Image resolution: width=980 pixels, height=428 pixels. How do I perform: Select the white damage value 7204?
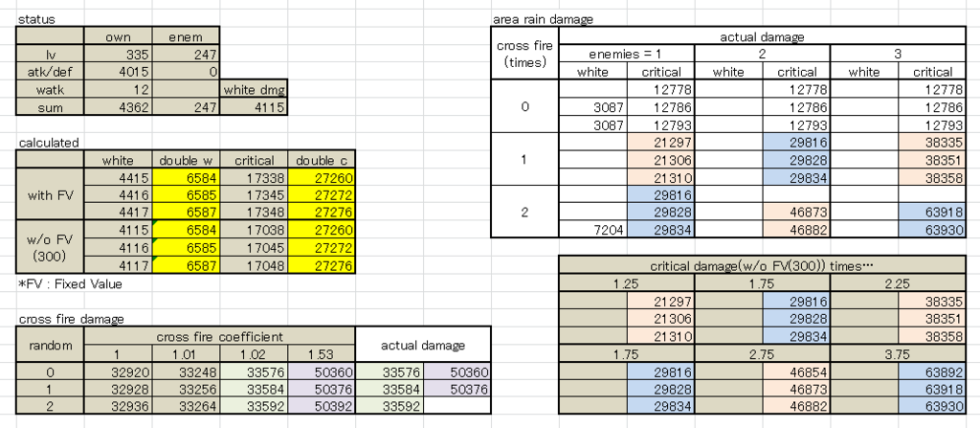coord(592,230)
